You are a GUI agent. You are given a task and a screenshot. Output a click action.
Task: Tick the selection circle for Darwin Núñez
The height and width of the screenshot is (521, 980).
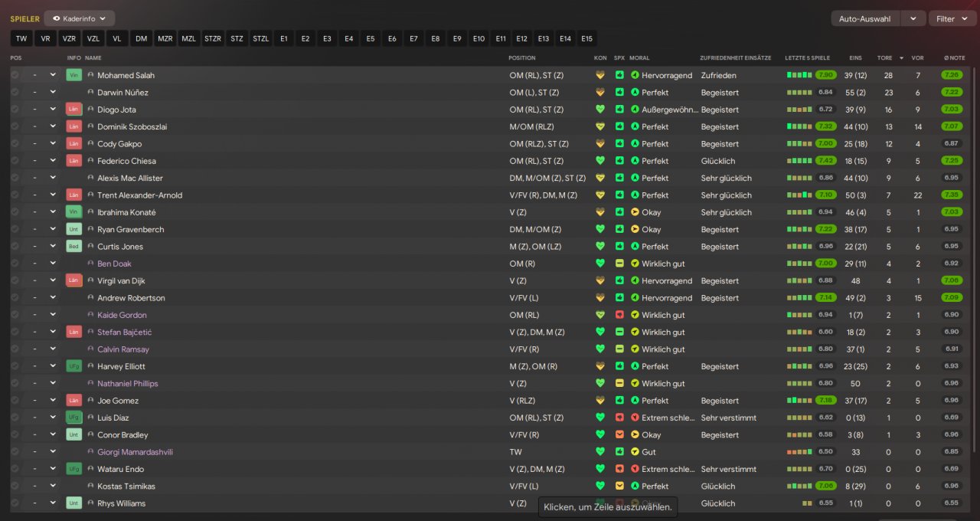click(15, 93)
